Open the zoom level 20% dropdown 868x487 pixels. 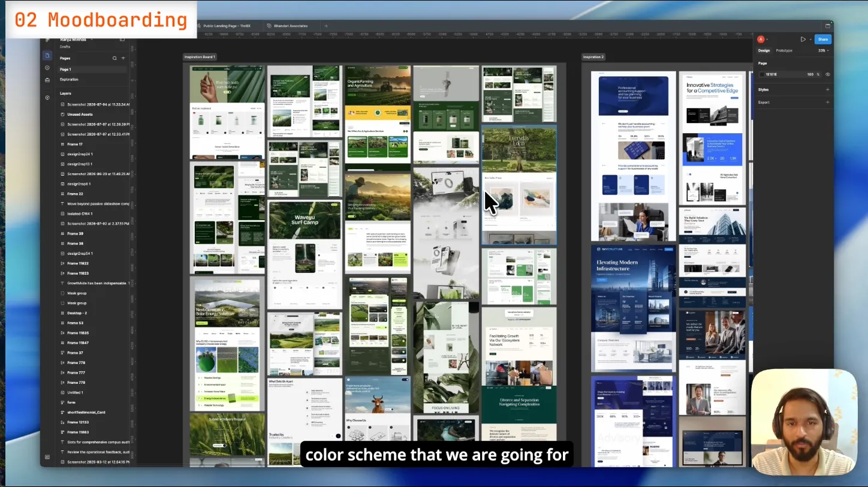tap(822, 50)
